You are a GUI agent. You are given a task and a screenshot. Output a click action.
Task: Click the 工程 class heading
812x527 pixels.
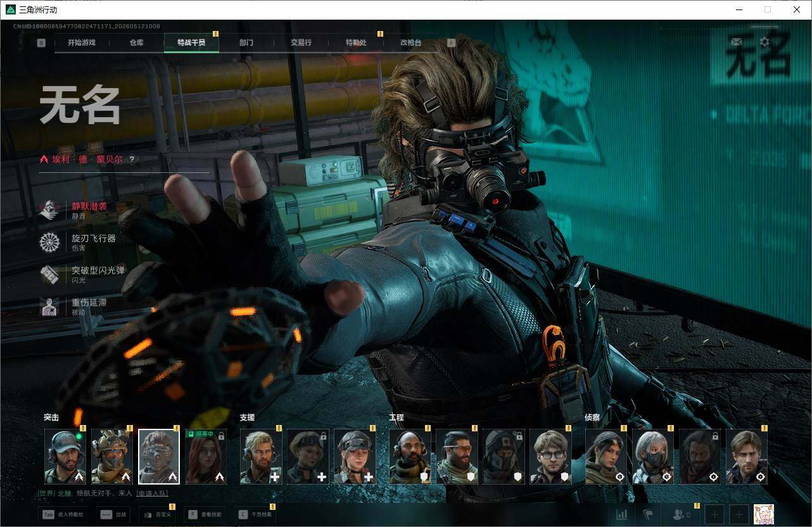pyautogui.click(x=396, y=417)
